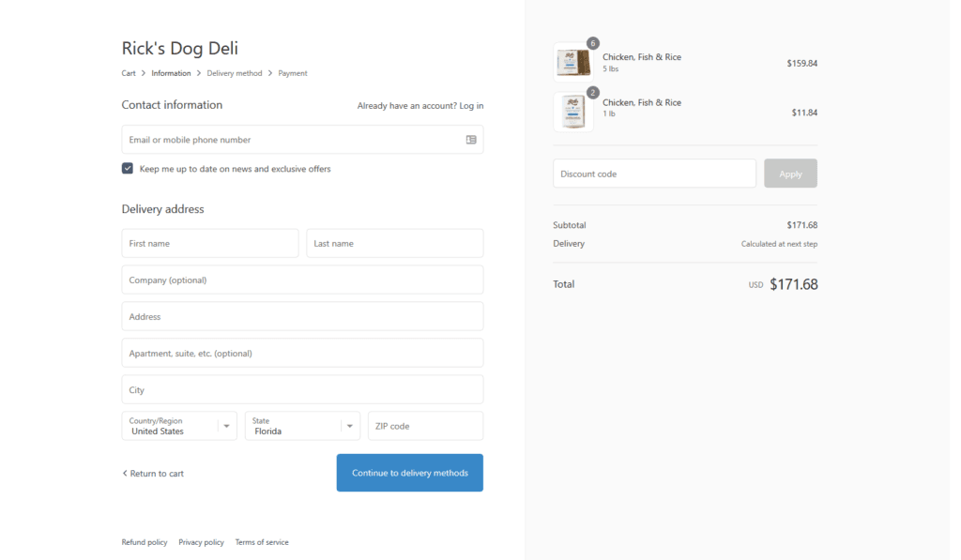Click into the Discount code field
961x560 pixels.
(x=654, y=174)
